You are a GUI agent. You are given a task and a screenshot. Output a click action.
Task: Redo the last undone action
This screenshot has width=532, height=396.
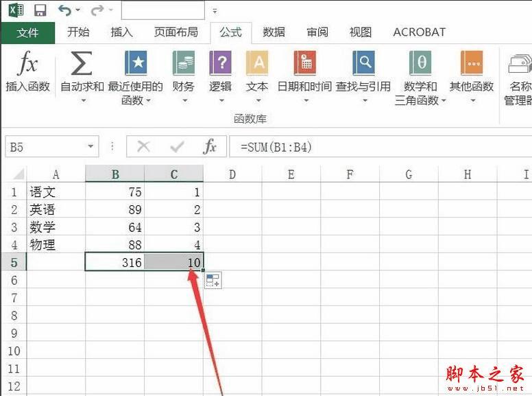click(97, 10)
